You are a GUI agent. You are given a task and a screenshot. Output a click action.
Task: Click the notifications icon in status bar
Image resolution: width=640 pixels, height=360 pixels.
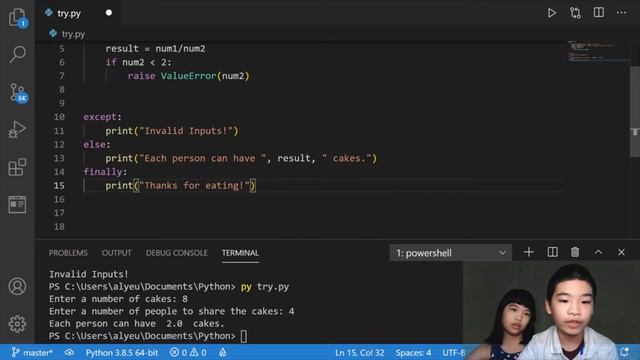point(624,352)
